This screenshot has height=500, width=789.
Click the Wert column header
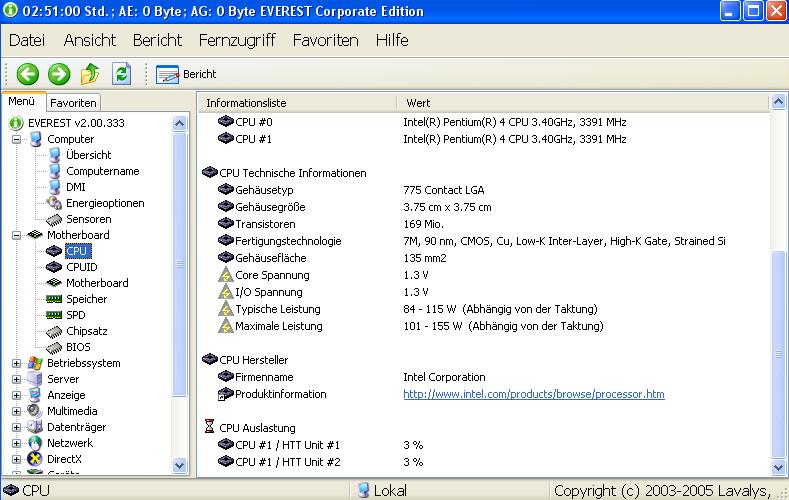[x=583, y=103]
